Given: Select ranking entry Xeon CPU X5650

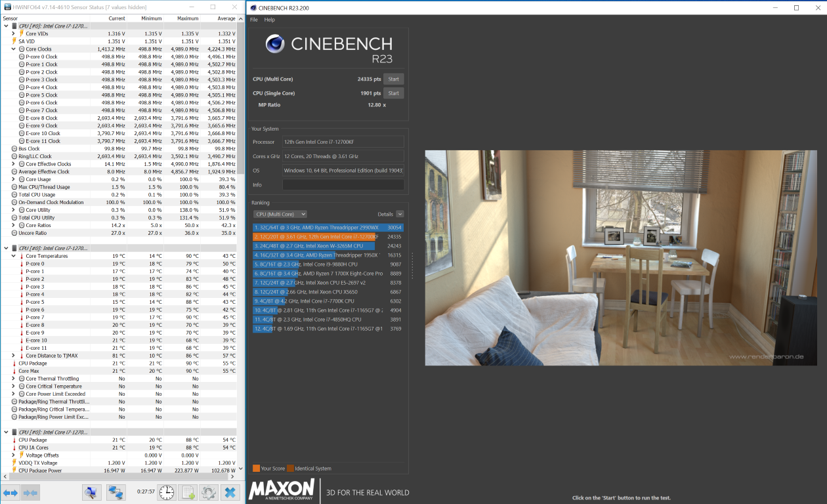Looking at the screenshot, I should tap(328, 292).
